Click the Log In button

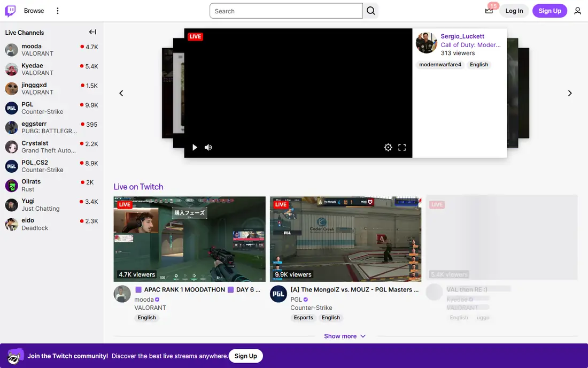point(514,11)
